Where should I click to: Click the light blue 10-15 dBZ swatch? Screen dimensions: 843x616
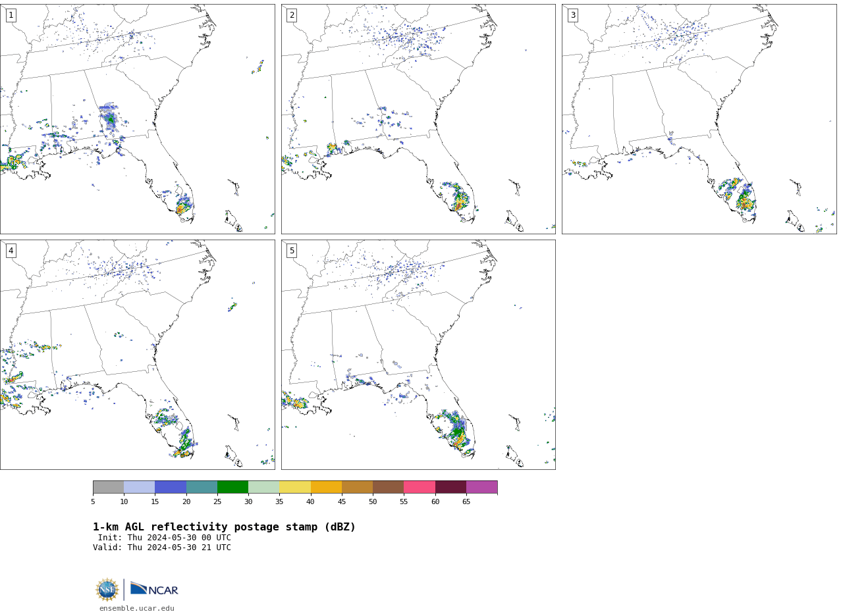point(140,487)
